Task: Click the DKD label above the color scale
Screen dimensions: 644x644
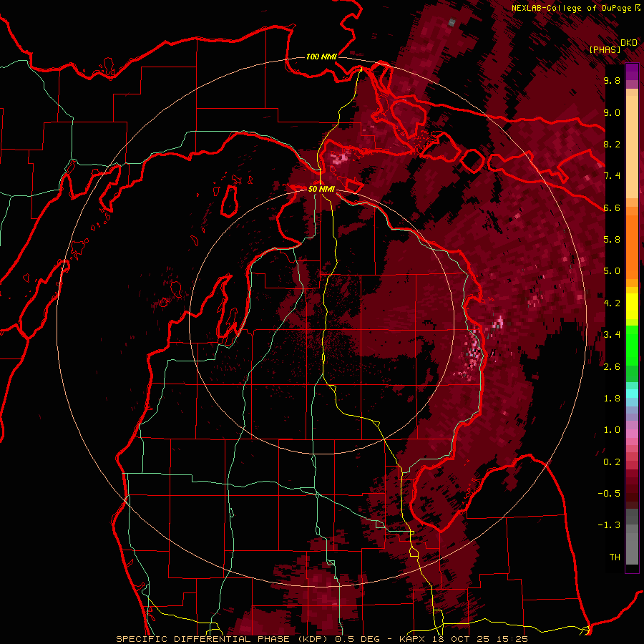Action: [629, 43]
